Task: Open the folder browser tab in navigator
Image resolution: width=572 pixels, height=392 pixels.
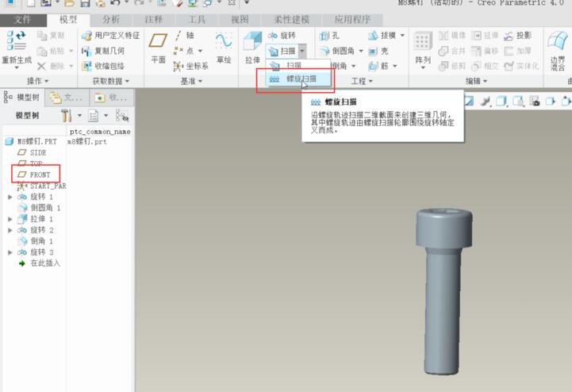Action: coord(67,98)
